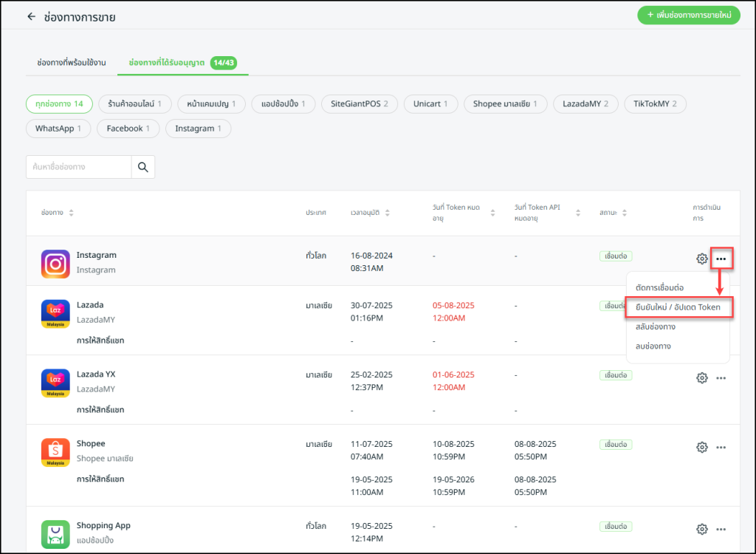Click the channel name search field
This screenshot has height=554, width=756.
pyautogui.click(x=79, y=168)
